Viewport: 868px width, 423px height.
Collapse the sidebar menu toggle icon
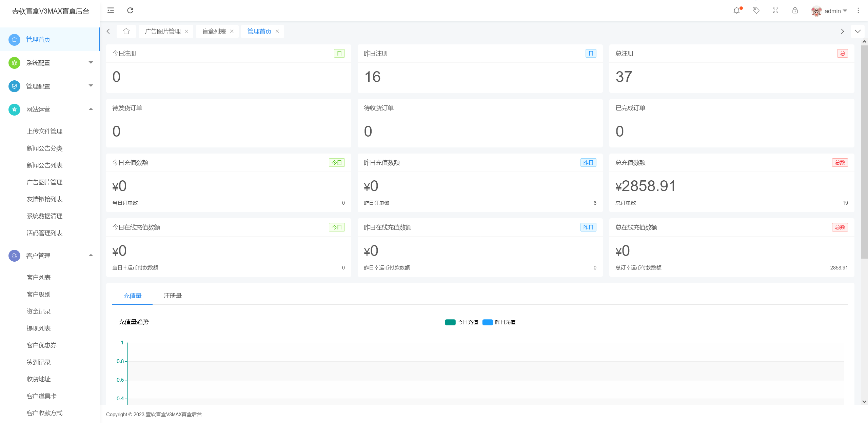[111, 11]
